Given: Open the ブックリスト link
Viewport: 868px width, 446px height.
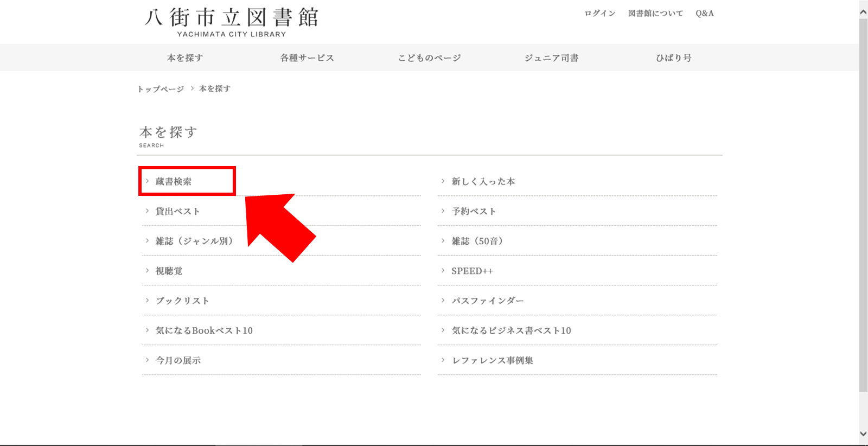Looking at the screenshot, I should click(x=182, y=301).
